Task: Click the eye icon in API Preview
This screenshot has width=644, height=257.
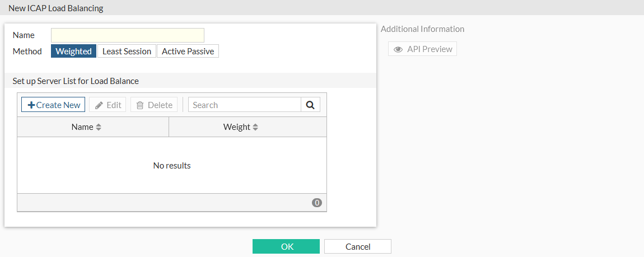Action: 399,49
